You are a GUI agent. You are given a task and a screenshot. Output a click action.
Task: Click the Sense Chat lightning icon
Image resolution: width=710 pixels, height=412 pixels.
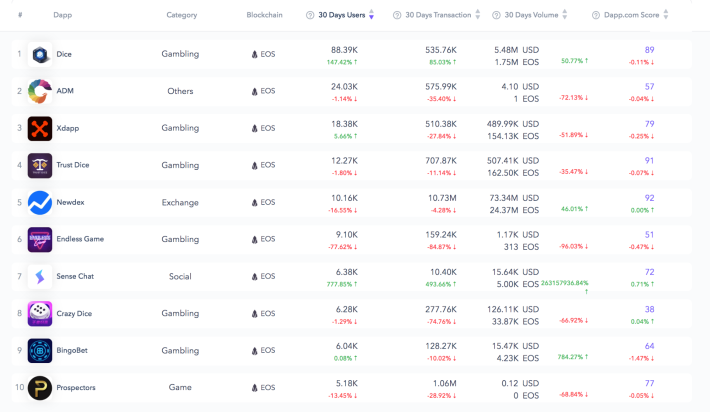click(x=40, y=277)
